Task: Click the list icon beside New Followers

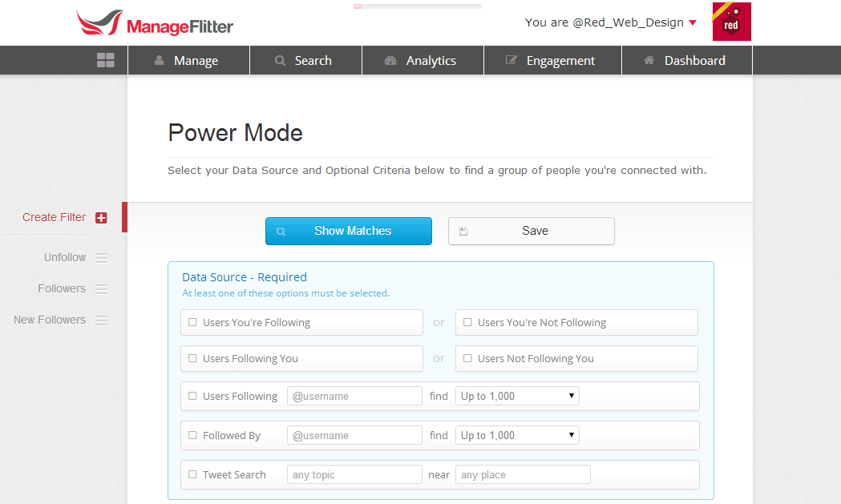Action: click(101, 320)
